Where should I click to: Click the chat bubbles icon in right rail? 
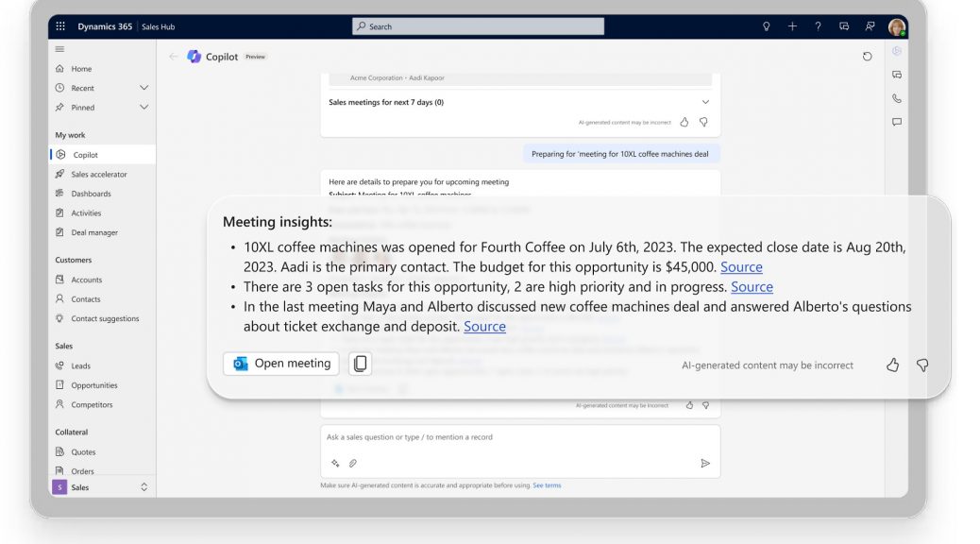(x=897, y=75)
